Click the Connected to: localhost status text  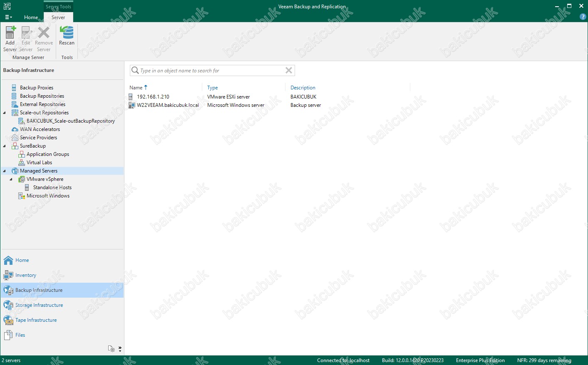coord(343,360)
